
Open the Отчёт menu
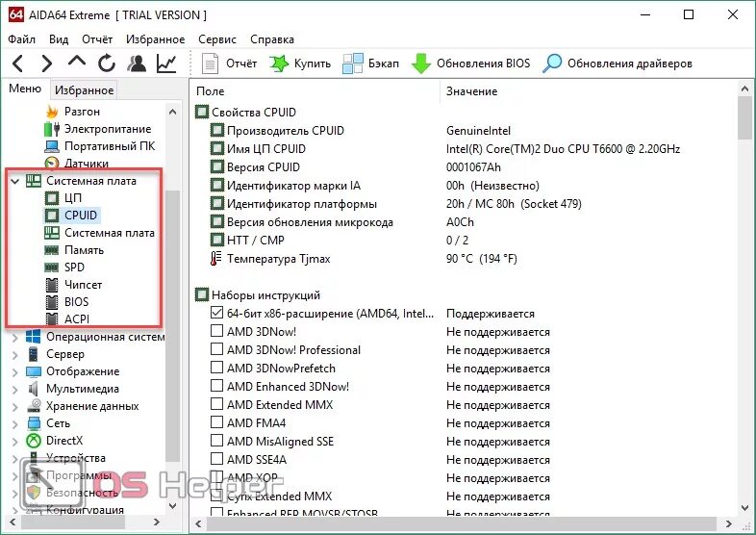97,39
